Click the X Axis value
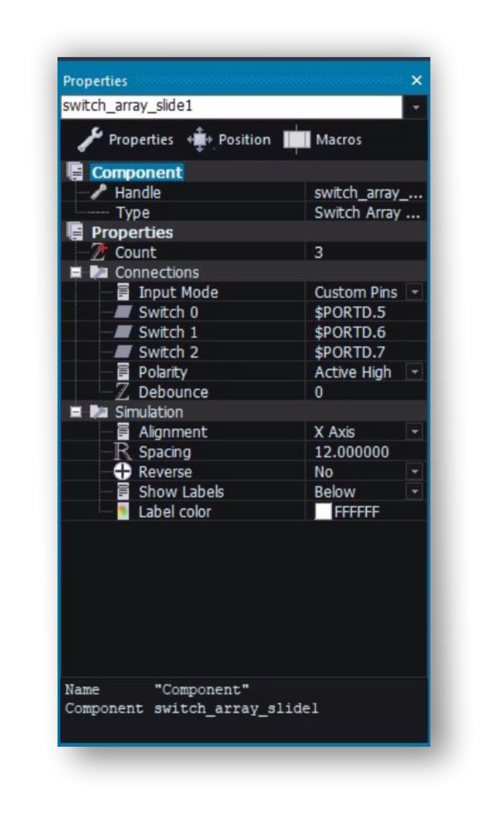Image resolution: width=504 pixels, height=816 pixels. (x=334, y=432)
